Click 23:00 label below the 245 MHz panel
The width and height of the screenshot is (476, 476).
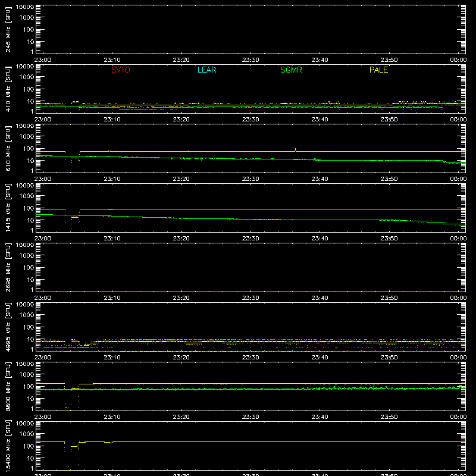point(43,60)
